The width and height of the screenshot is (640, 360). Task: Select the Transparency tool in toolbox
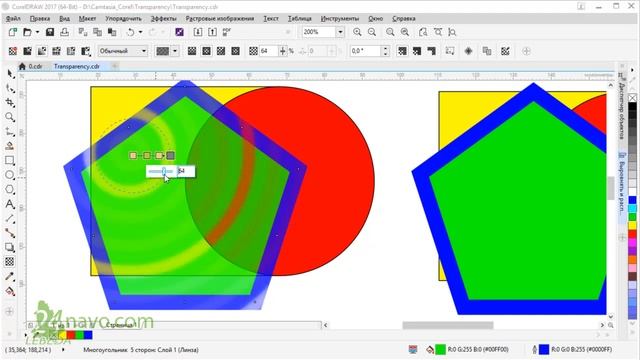10,262
